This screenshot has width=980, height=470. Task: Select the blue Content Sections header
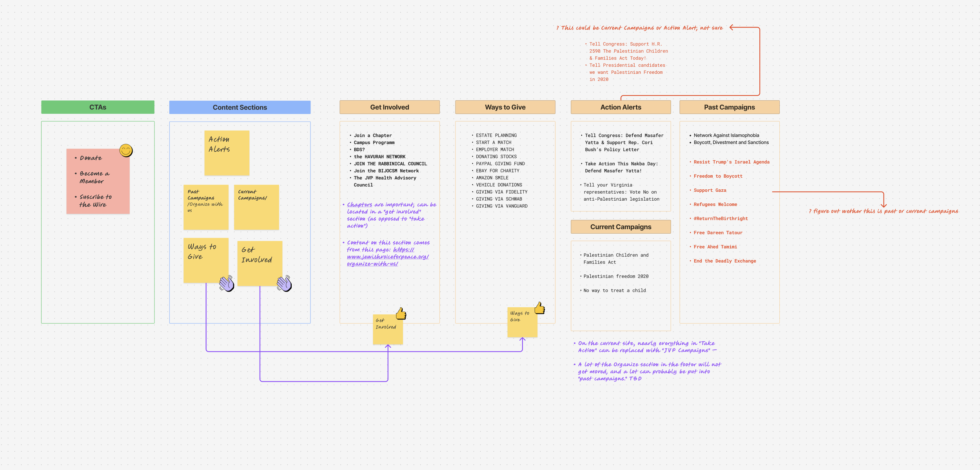240,107
